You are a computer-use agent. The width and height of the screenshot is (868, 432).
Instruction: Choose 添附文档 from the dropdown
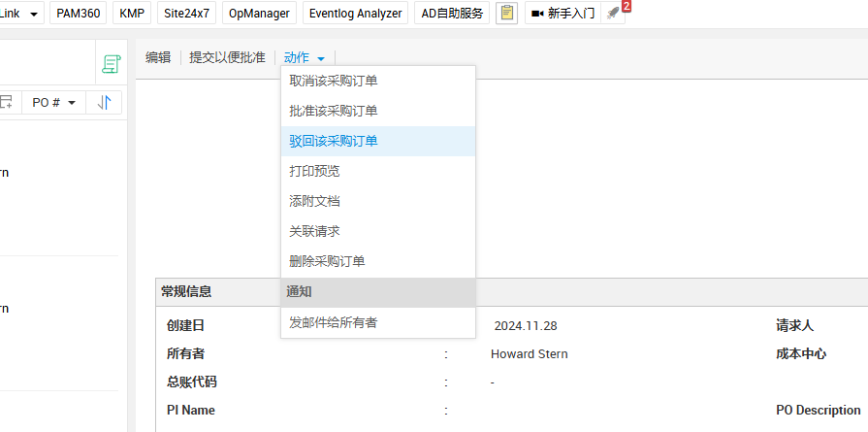315,201
